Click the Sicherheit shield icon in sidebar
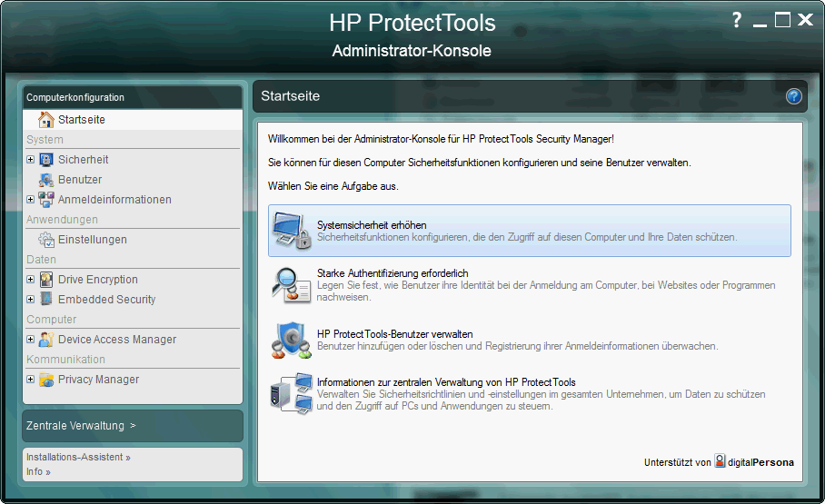Screen dimensions: 825x504 (46, 160)
